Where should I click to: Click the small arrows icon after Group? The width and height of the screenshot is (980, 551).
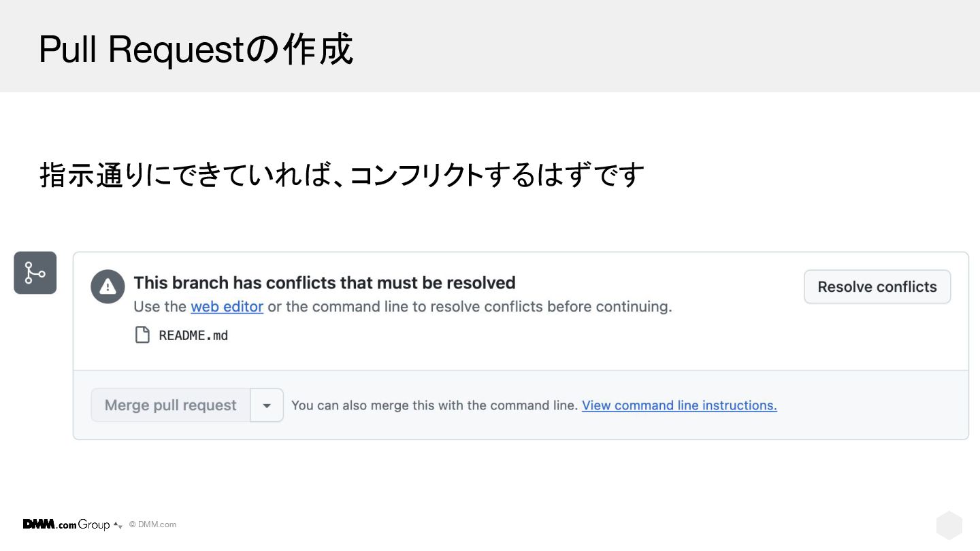(x=118, y=525)
